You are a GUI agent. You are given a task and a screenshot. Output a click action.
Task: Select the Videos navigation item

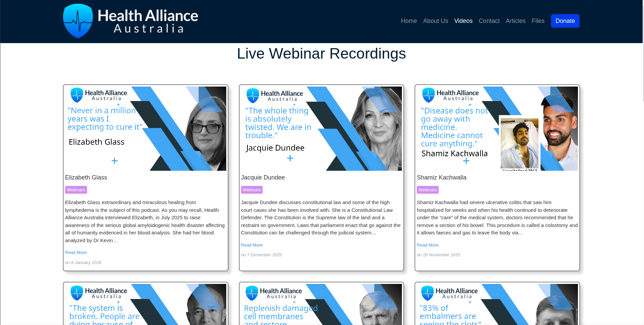[463, 21]
